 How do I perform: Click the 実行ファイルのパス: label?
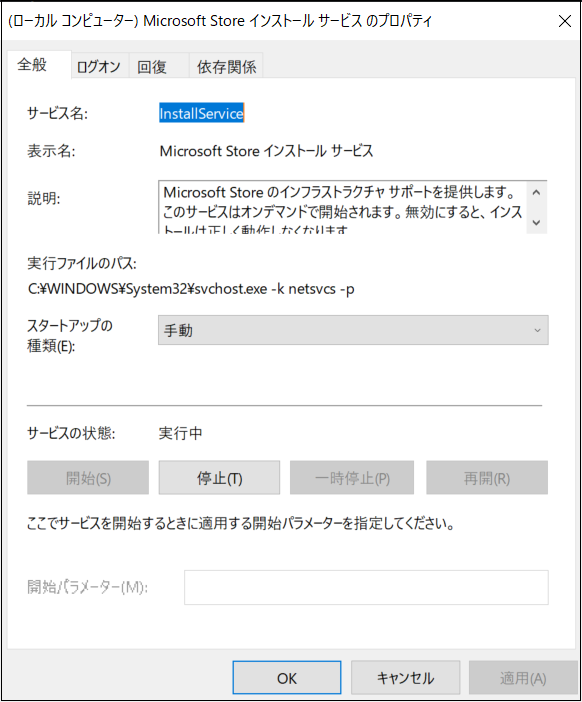[x=82, y=263]
